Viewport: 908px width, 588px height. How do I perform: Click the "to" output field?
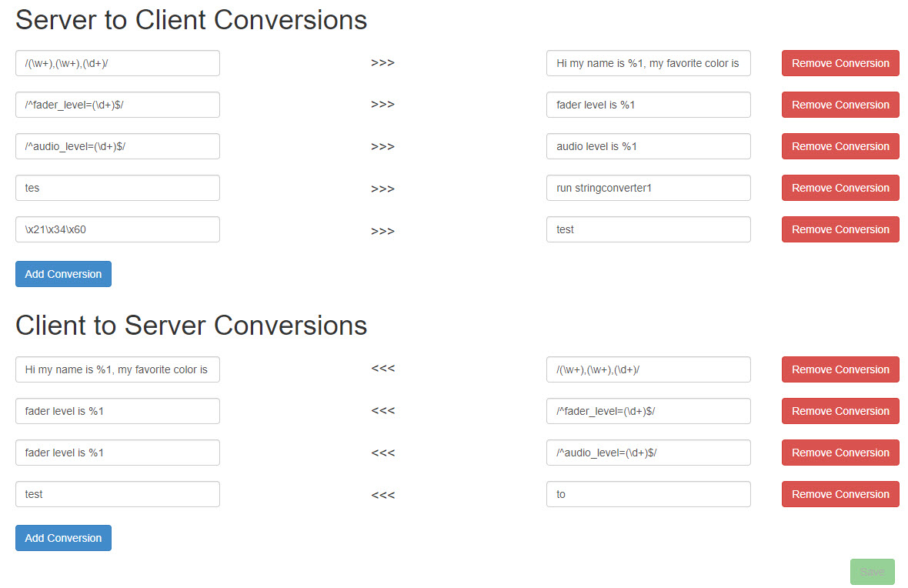[x=648, y=494]
